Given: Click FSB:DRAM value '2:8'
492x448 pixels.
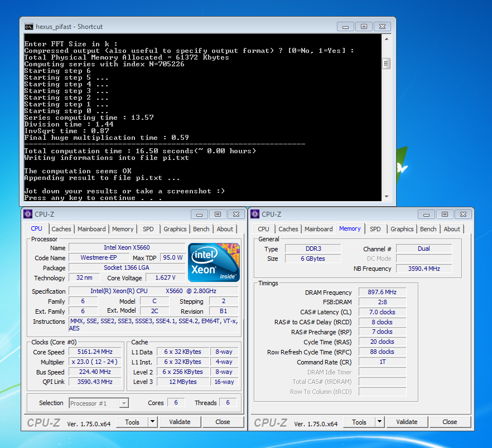Looking at the screenshot, I should (x=382, y=302).
